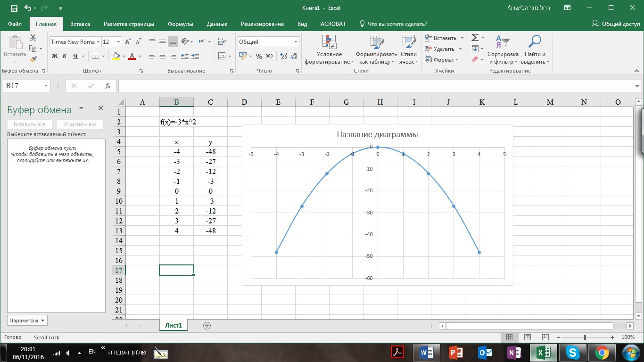
Task: Toggle italic formatting (К)
Action: [x=65, y=56]
